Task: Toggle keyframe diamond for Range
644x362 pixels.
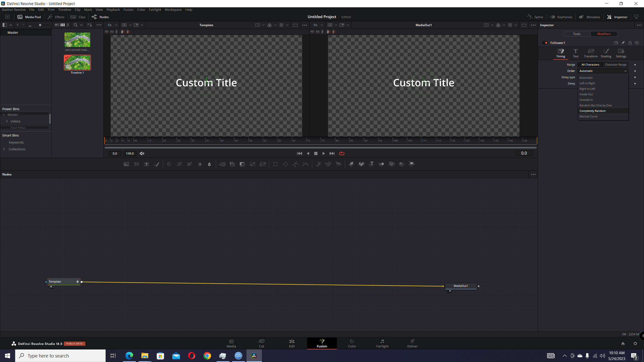Action: (x=635, y=65)
